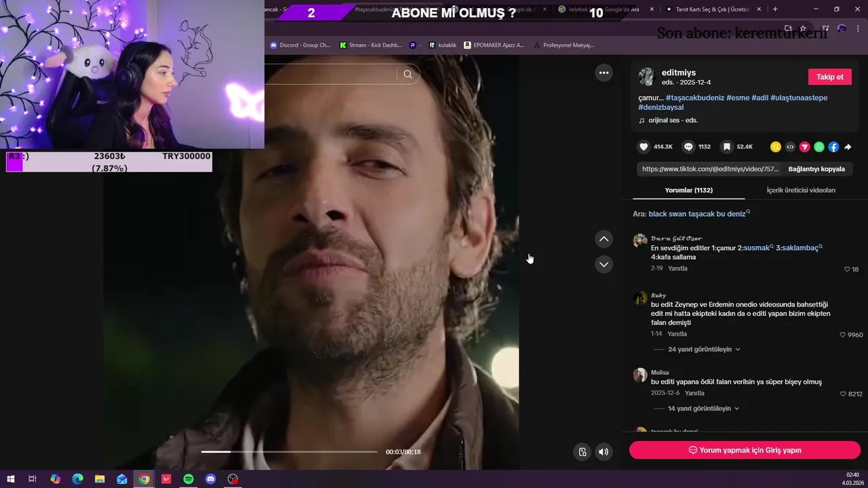Click the editmiys username

tap(679, 73)
